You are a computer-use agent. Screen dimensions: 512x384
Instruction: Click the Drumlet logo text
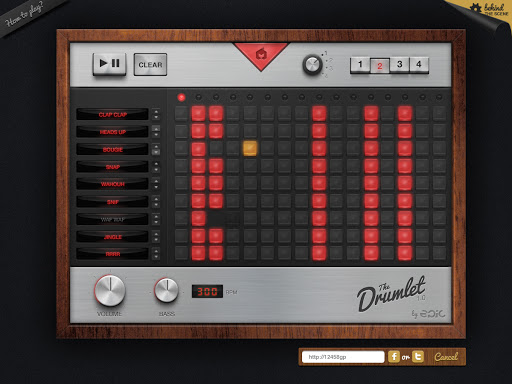click(x=391, y=294)
